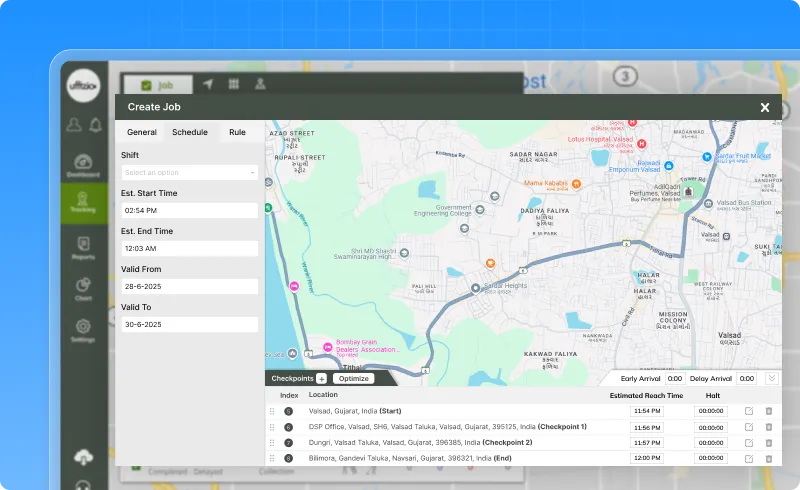800x490 pixels.
Task: Open the Dashboard section in sidebar
Action: [x=83, y=167]
